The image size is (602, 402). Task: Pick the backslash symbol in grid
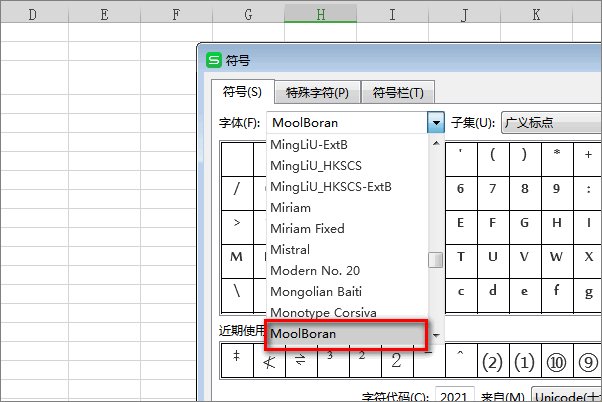click(237, 295)
